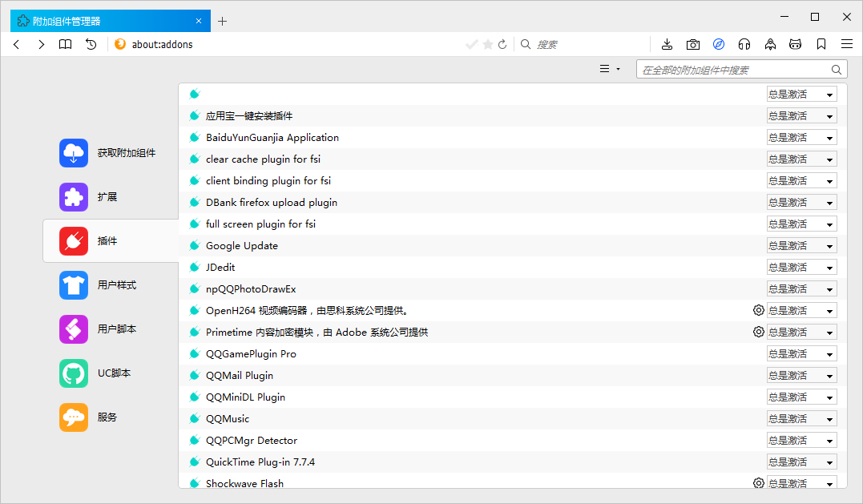The image size is (863, 504).
Task: Open UC脚本 category
Action: click(x=110, y=373)
